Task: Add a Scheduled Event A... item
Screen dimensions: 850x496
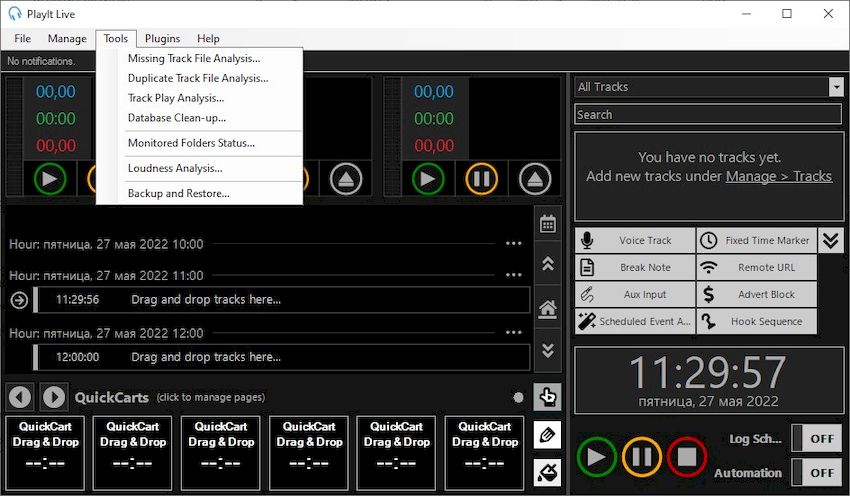Action: point(635,321)
